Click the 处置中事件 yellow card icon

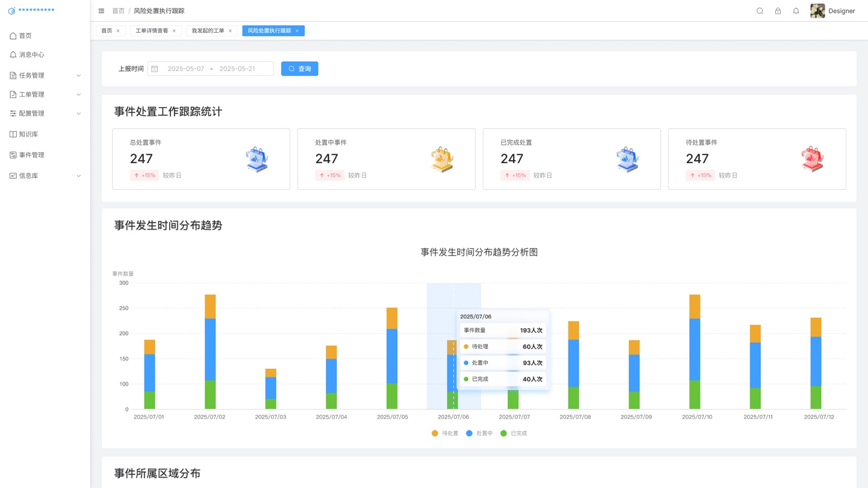click(442, 159)
